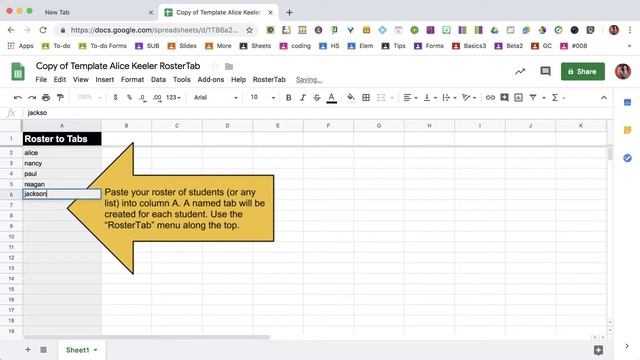Add a new sheet plus button
This screenshot has width=640, height=360.
[28, 350]
